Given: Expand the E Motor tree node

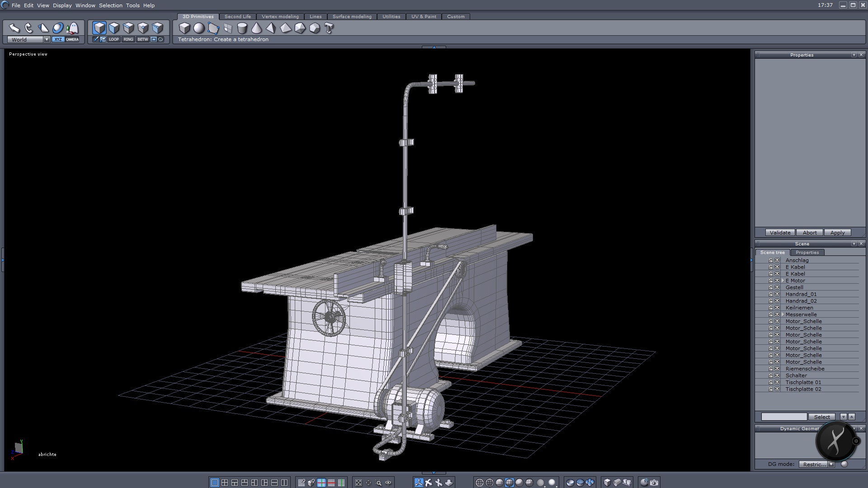Looking at the screenshot, I should pyautogui.click(x=783, y=281).
